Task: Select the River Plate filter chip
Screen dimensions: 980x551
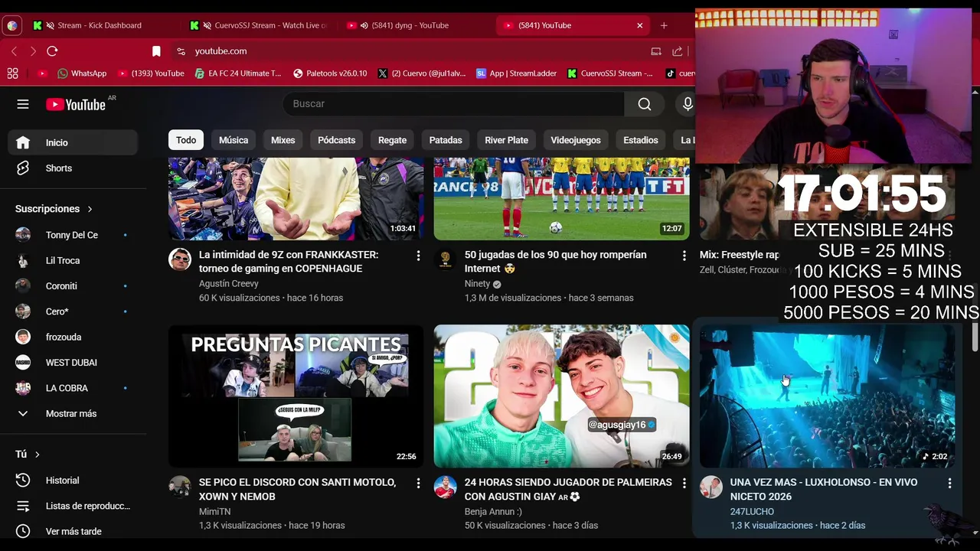Action: click(x=506, y=140)
